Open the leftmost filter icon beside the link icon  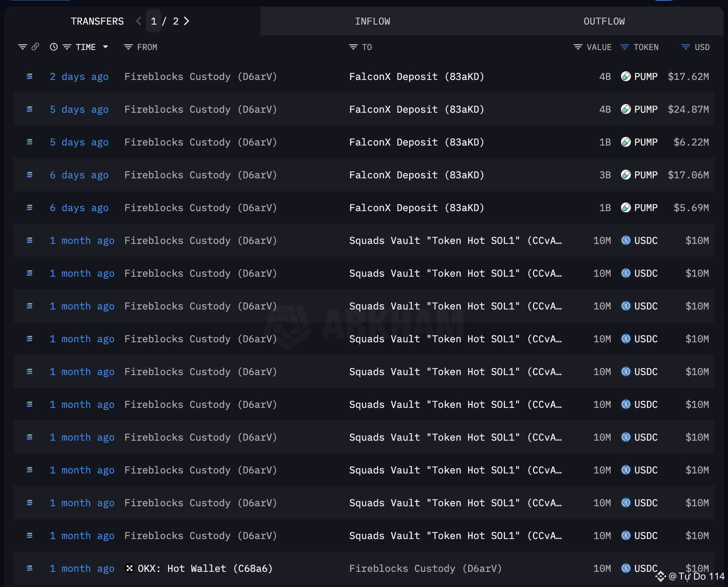click(x=23, y=47)
